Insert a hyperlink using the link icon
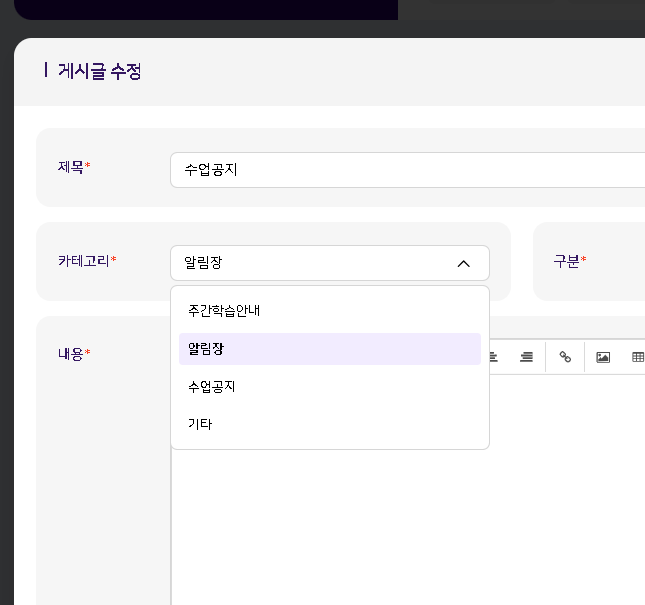 coord(565,357)
